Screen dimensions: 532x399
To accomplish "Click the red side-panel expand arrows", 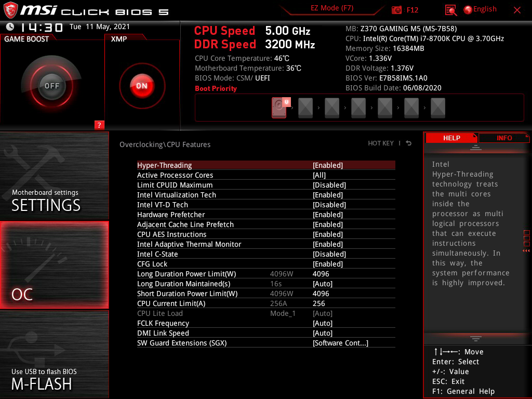I will pyautogui.click(x=526, y=251).
